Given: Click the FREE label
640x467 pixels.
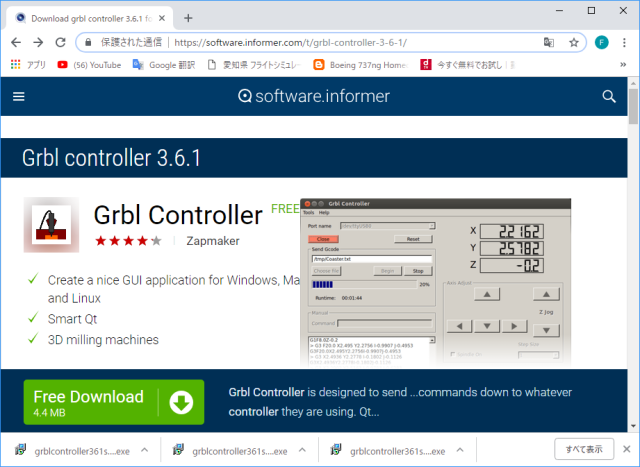Looking at the screenshot, I should (x=285, y=209).
